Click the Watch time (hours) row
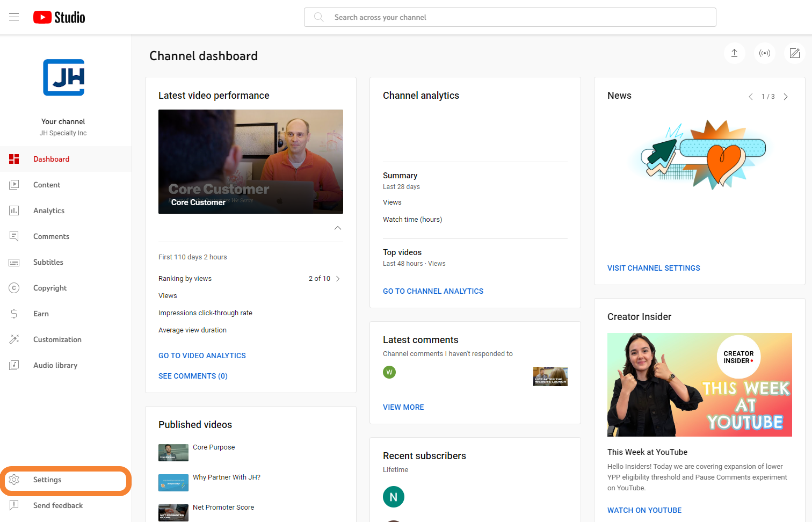The width and height of the screenshot is (812, 522). [x=475, y=220]
